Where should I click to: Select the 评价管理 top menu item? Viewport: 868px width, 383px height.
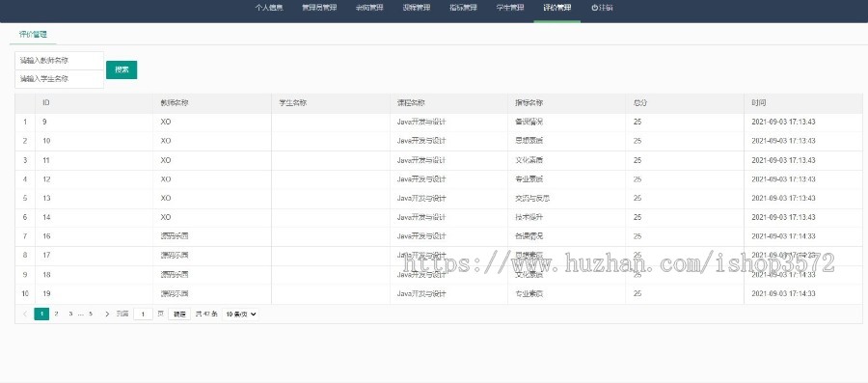(556, 8)
